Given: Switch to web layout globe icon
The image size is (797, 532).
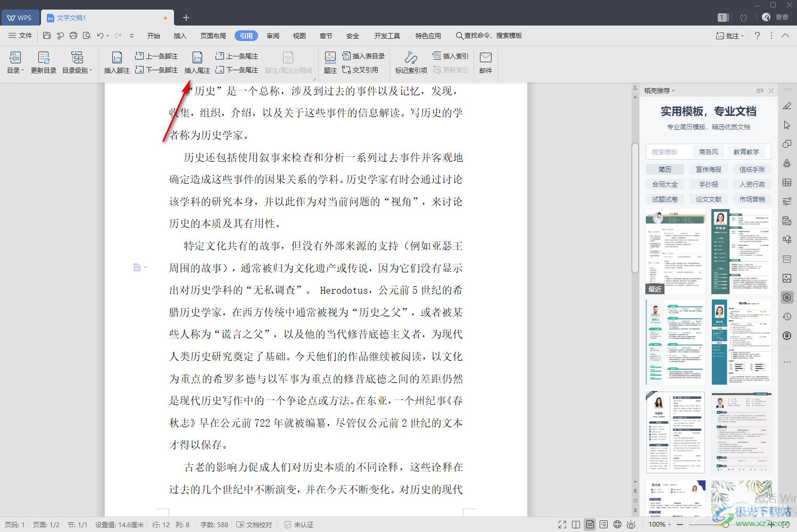Looking at the screenshot, I should [617, 525].
